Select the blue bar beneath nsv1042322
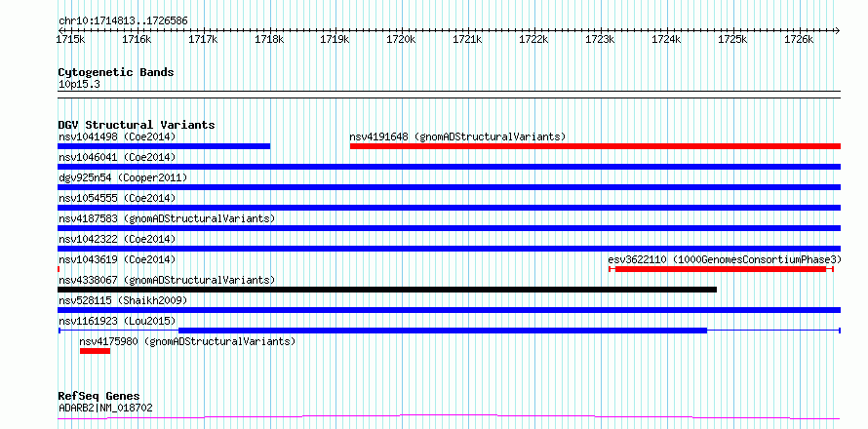Viewport: 868px width, 429px height. coord(449,249)
